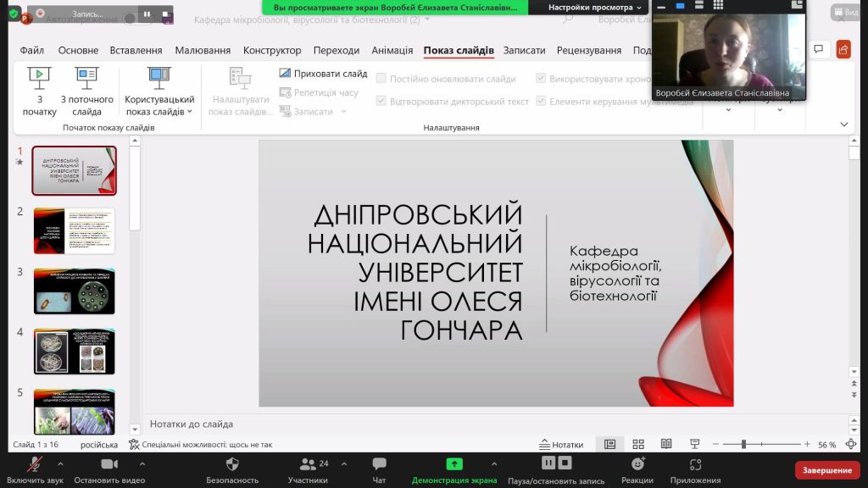
Task: Expand Настройки просмотра dropdown
Action: pyautogui.click(x=594, y=7)
